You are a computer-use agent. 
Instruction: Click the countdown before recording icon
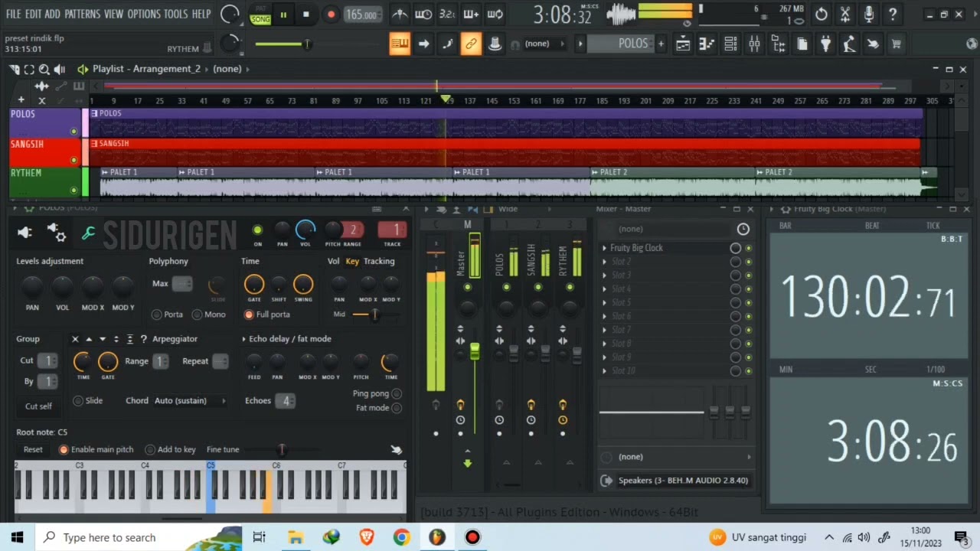(x=447, y=14)
